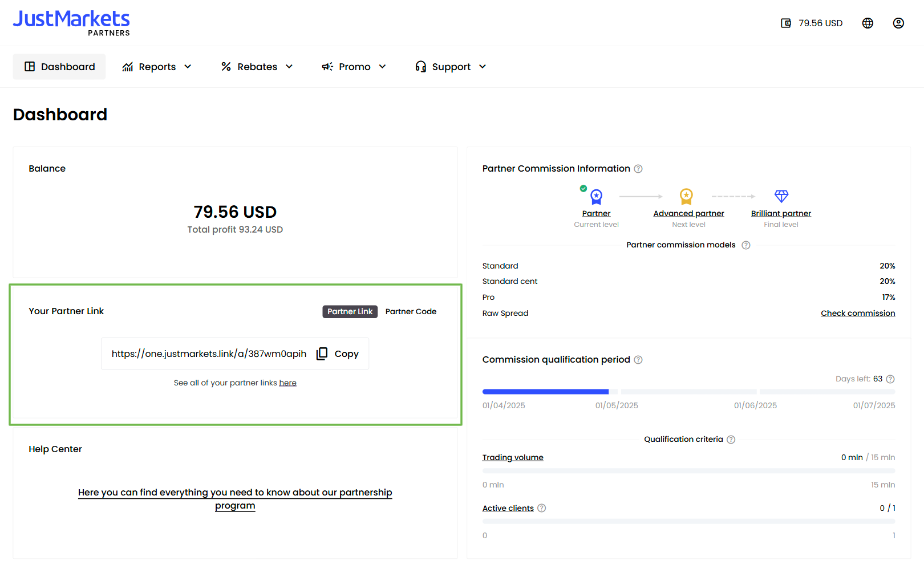This screenshot has width=924, height=577.
Task: Open help icon next to Partner Commission Information
Action: tap(638, 169)
